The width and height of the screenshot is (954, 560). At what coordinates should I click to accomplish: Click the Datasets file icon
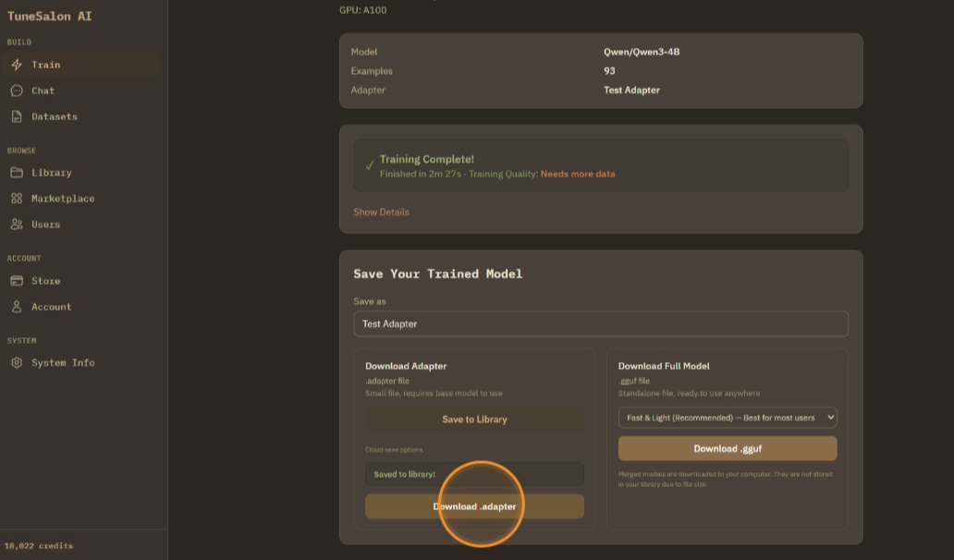(17, 116)
